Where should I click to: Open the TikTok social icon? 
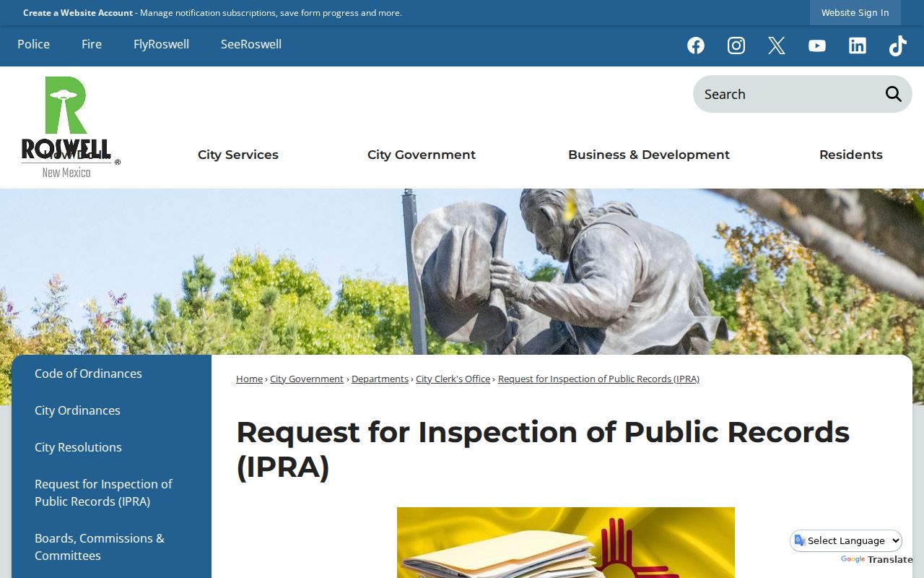click(x=897, y=46)
